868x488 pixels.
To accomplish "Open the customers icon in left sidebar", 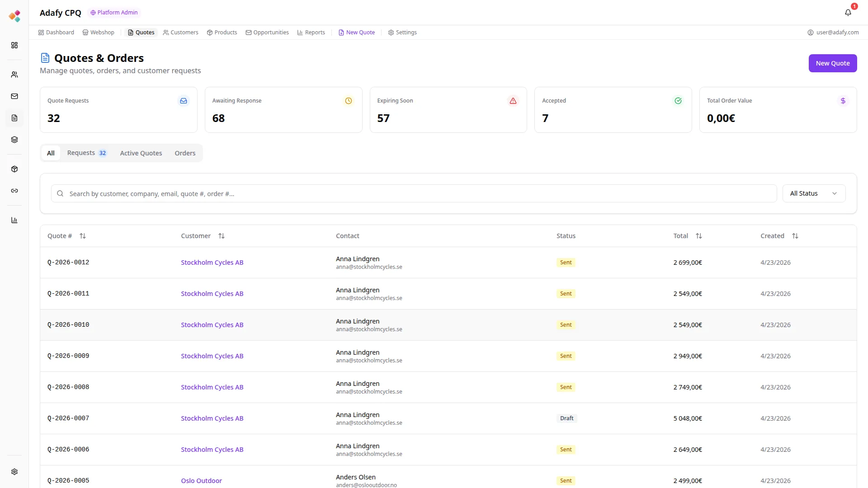I will point(14,75).
